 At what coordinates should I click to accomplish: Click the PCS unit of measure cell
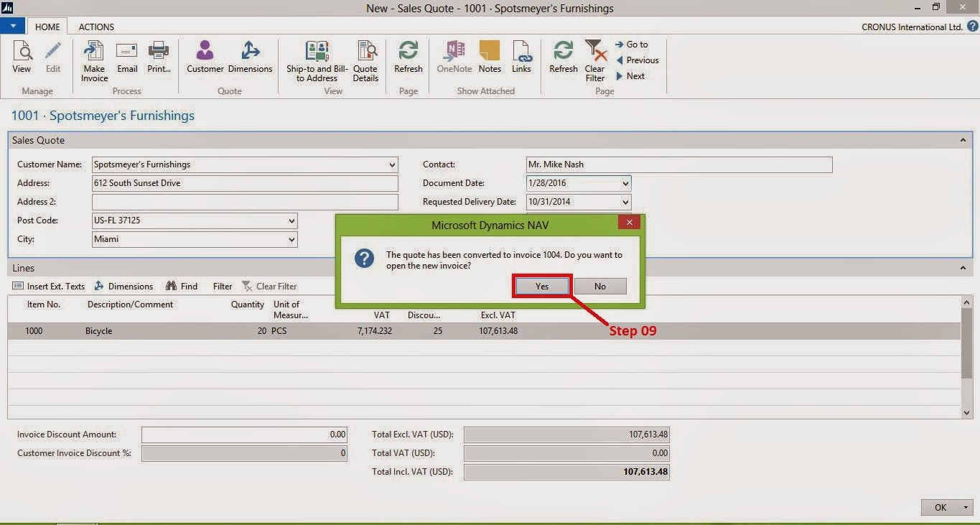point(279,331)
